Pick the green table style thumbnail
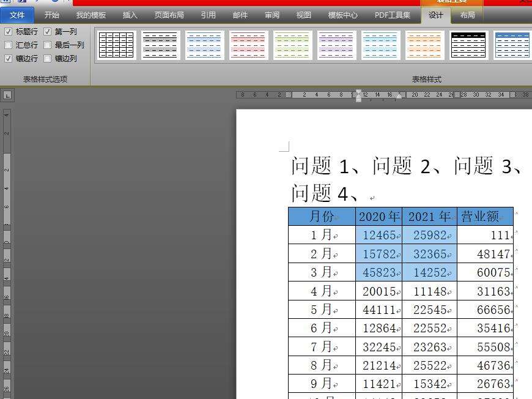The image size is (532, 399). pos(292,45)
